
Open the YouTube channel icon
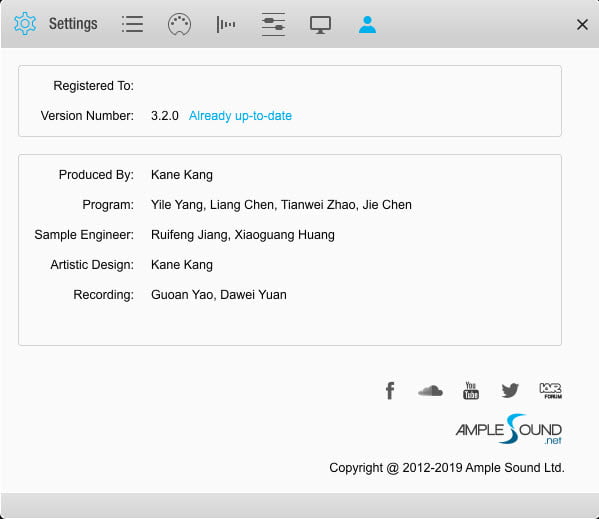(x=471, y=390)
